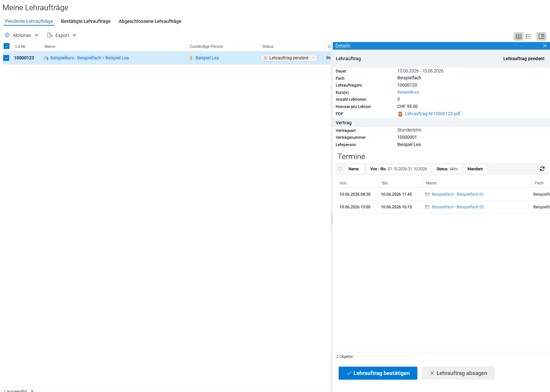Clear selection with the X icon
The width and height of the screenshot is (550, 392).
pyautogui.click(x=32, y=391)
